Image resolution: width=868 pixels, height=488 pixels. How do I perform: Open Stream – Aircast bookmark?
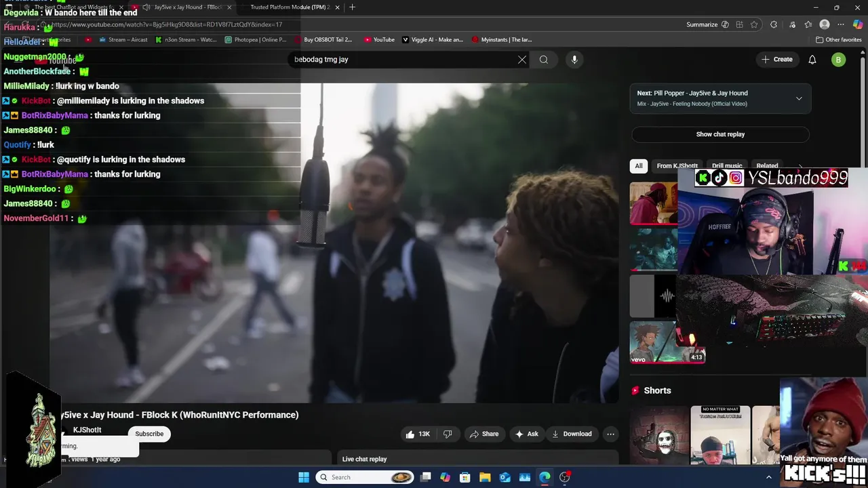coord(123,40)
